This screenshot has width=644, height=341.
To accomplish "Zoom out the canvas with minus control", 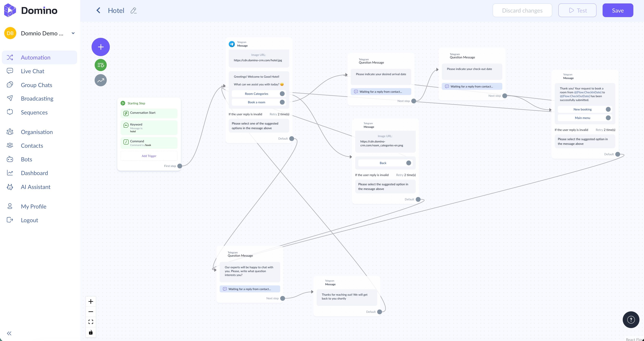I will point(91,312).
